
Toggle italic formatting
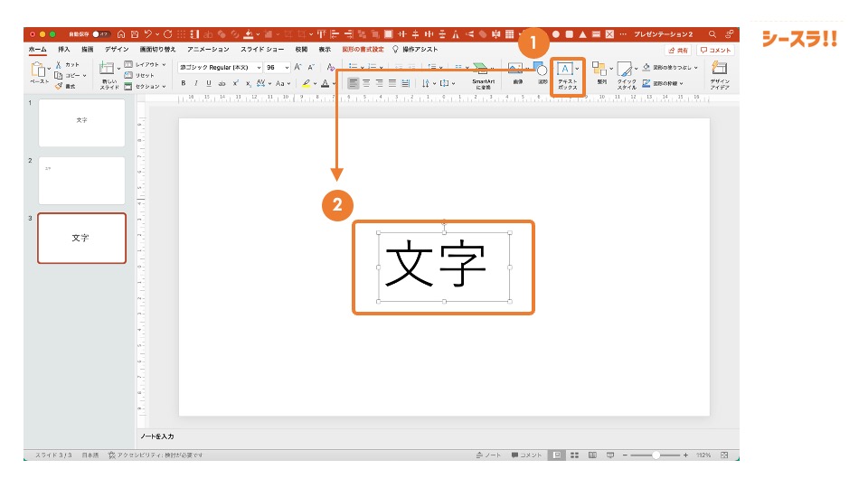pyautogui.click(x=196, y=83)
